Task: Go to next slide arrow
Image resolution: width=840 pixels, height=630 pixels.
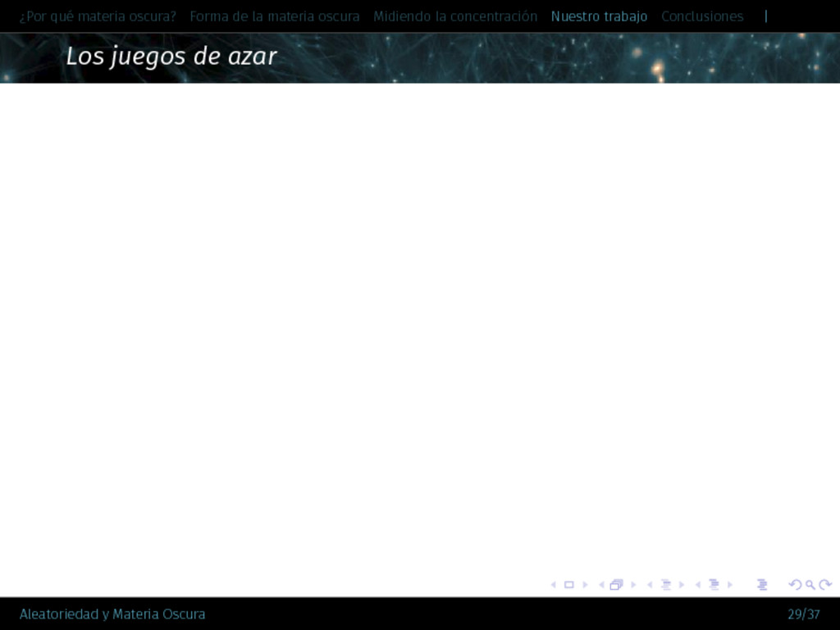Action: tap(585, 585)
